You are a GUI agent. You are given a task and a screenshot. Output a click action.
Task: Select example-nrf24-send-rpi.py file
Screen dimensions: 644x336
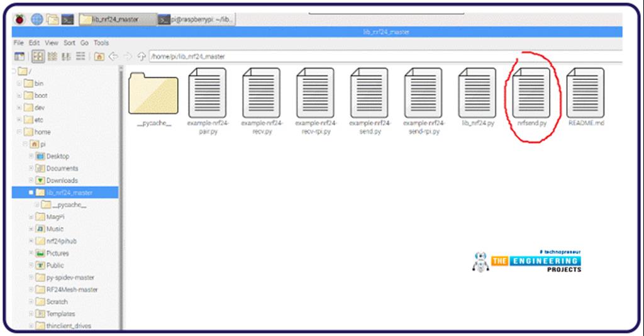pyautogui.click(x=424, y=101)
